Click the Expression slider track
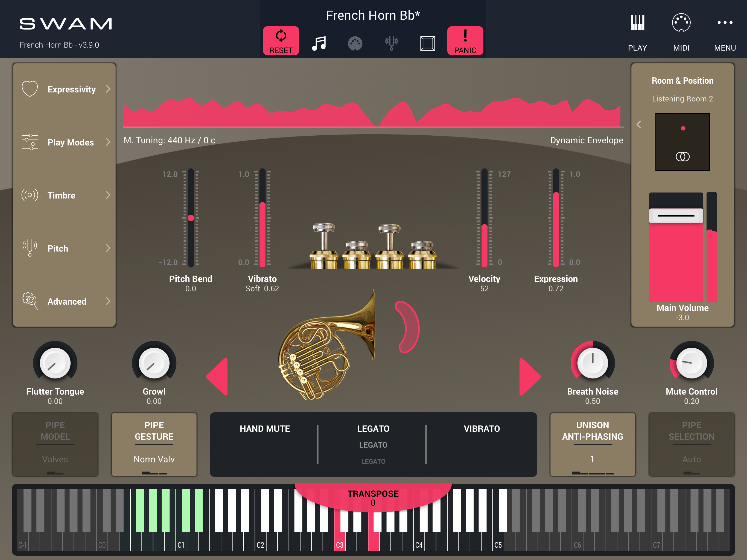This screenshot has height=560, width=747. (x=556, y=218)
